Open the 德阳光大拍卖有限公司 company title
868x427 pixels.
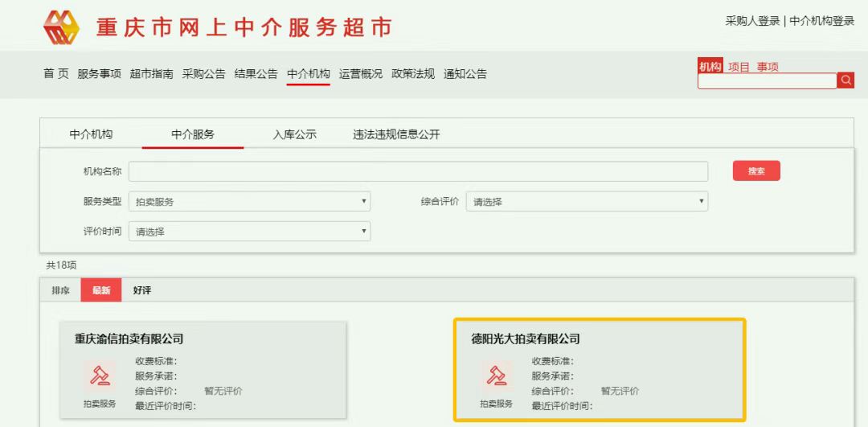[x=525, y=339]
